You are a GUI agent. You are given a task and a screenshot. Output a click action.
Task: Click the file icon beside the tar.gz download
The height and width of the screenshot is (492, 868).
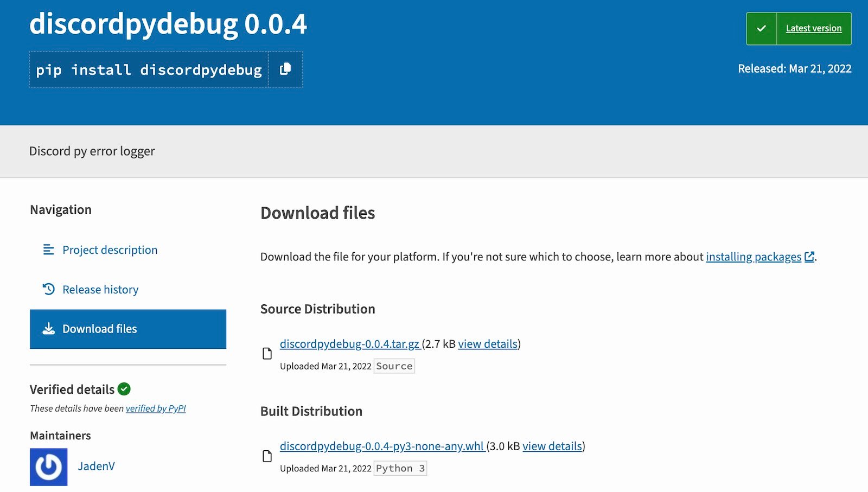tap(267, 354)
